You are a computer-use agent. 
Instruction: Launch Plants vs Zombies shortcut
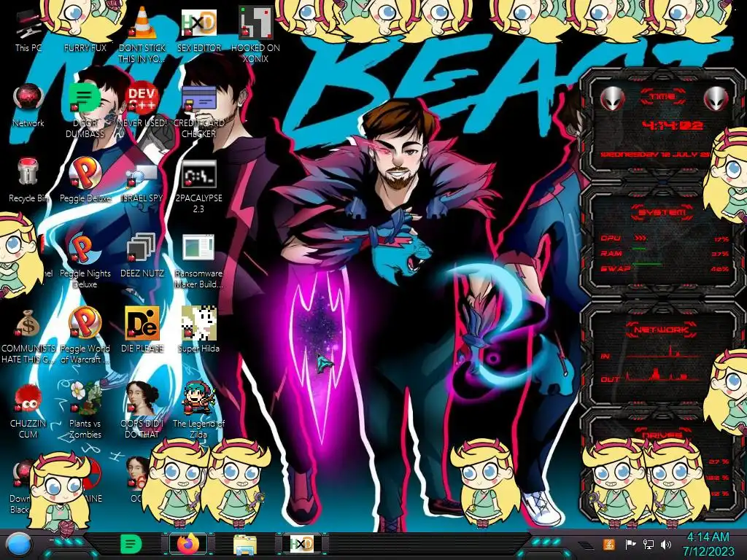point(85,411)
